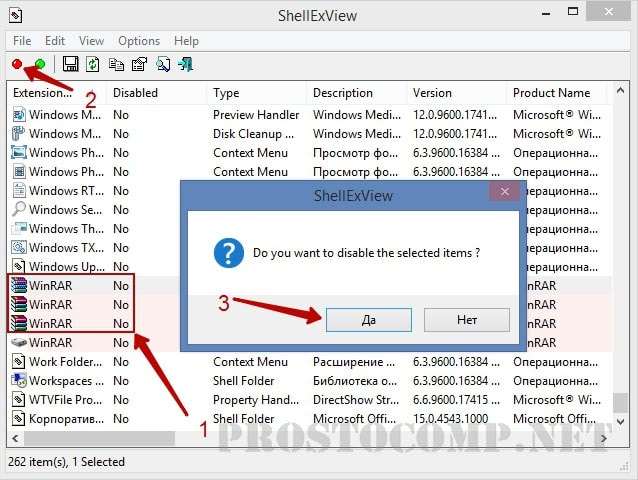Select the Корпоратив... row
The width and height of the screenshot is (638, 480).
click(x=309, y=419)
